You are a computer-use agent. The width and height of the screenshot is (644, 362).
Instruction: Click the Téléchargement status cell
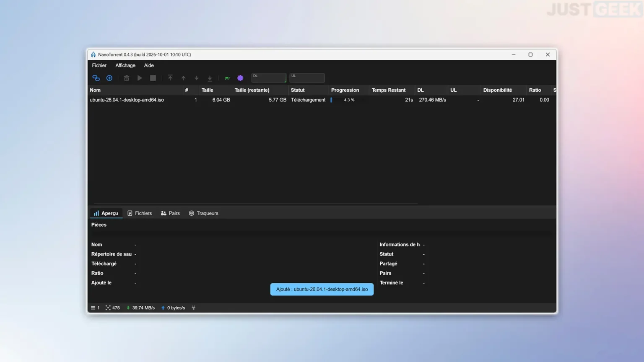click(x=308, y=100)
